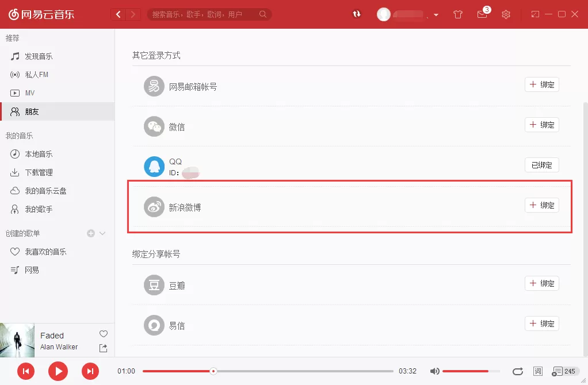Toggle the lyrics 词 button

tap(538, 371)
